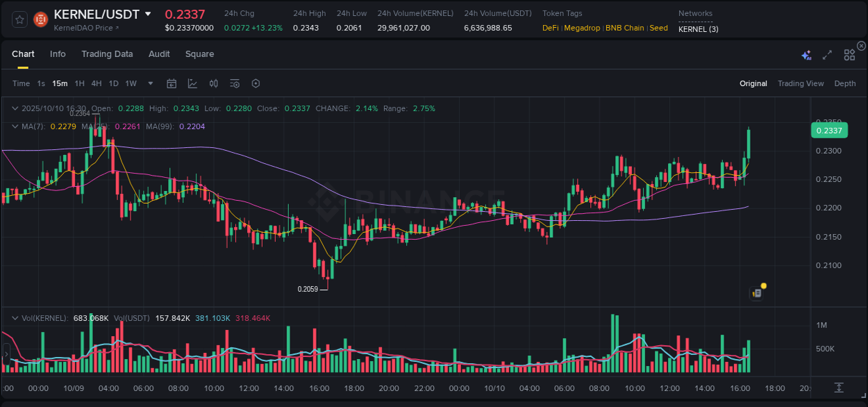
Task: Switch to the Trading Data tab
Action: (x=107, y=53)
